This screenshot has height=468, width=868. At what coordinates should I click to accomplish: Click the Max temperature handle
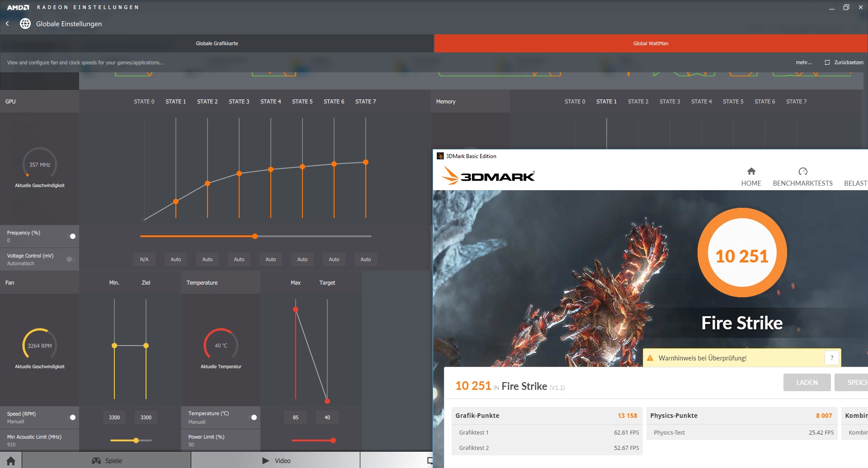[296, 309]
